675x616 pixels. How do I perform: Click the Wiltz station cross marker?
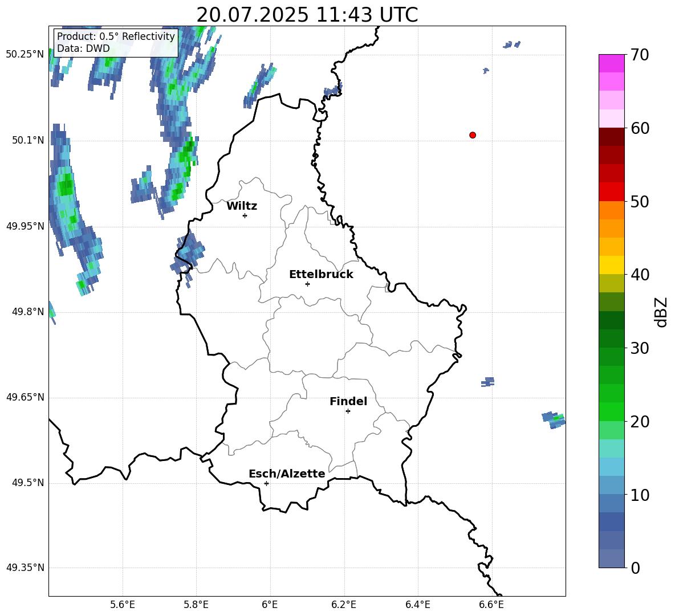click(245, 216)
